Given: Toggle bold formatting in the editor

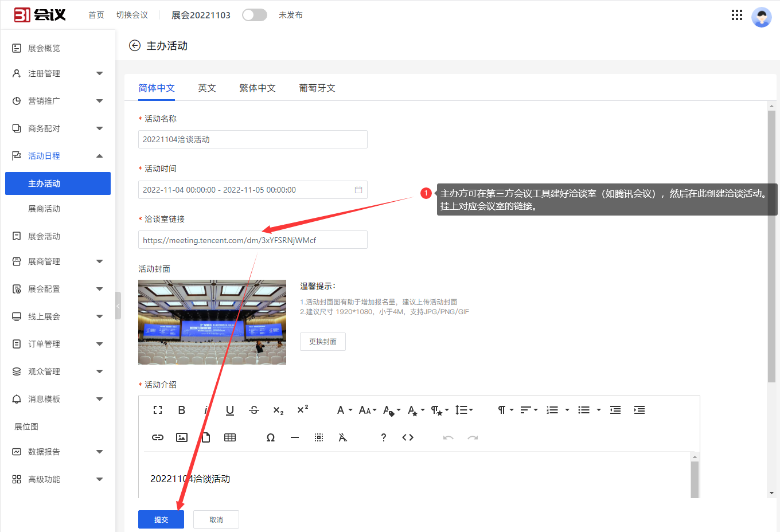Looking at the screenshot, I should (x=181, y=410).
